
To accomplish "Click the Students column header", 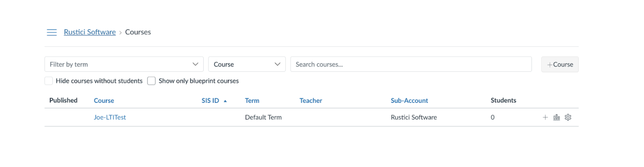I will (503, 100).
